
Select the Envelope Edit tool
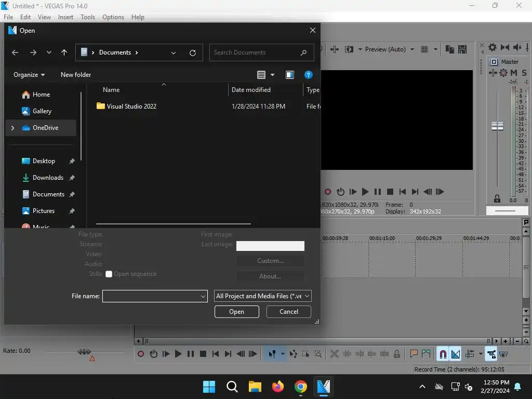click(293, 354)
